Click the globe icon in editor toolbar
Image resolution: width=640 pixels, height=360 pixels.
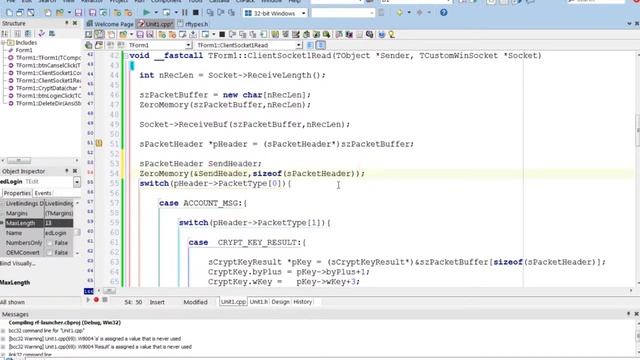tap(382, 35)
